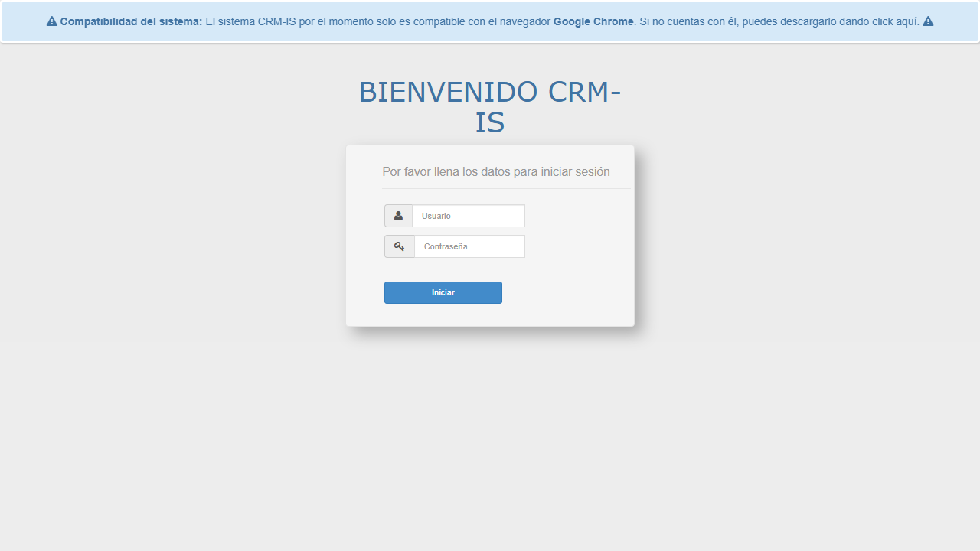Click the 'BIENVENIDO CRM-IS' heading
This screenshot has width=980, height=551.
(x=489, y=107)
